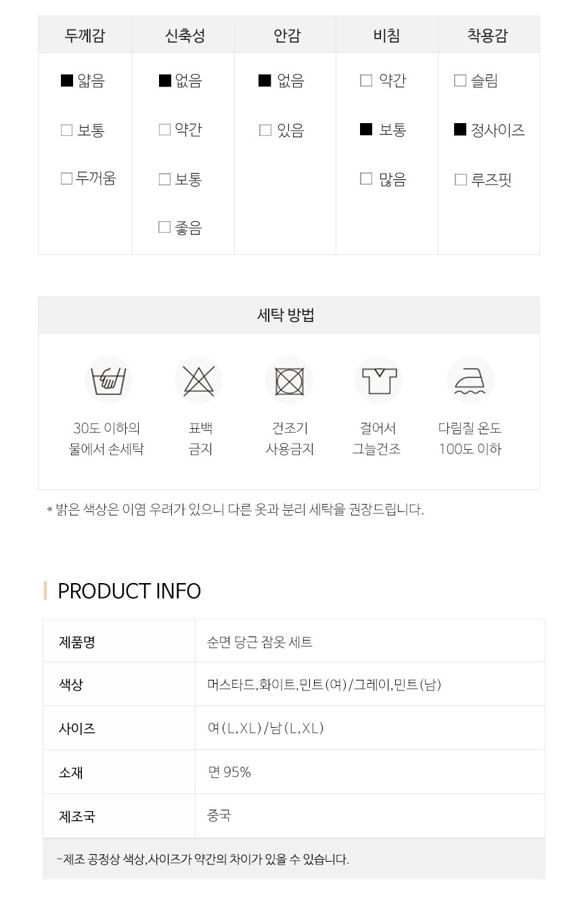The image size is (582, 924).
Task: Tick the 루즈핏 fit checkbox
Action: pos(461,179)
